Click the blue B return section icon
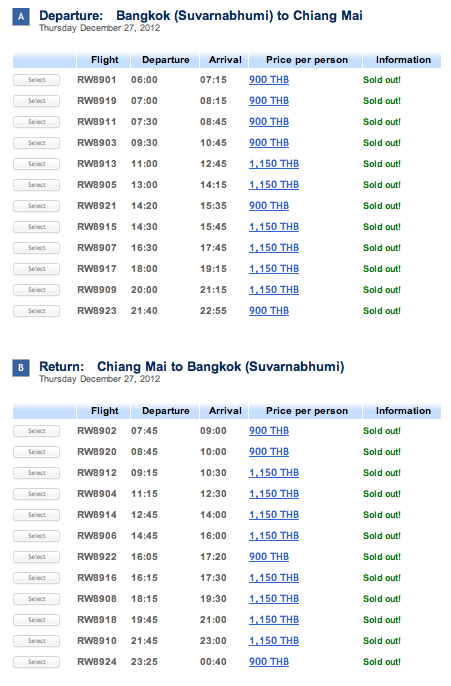 (x=21, y=368)
